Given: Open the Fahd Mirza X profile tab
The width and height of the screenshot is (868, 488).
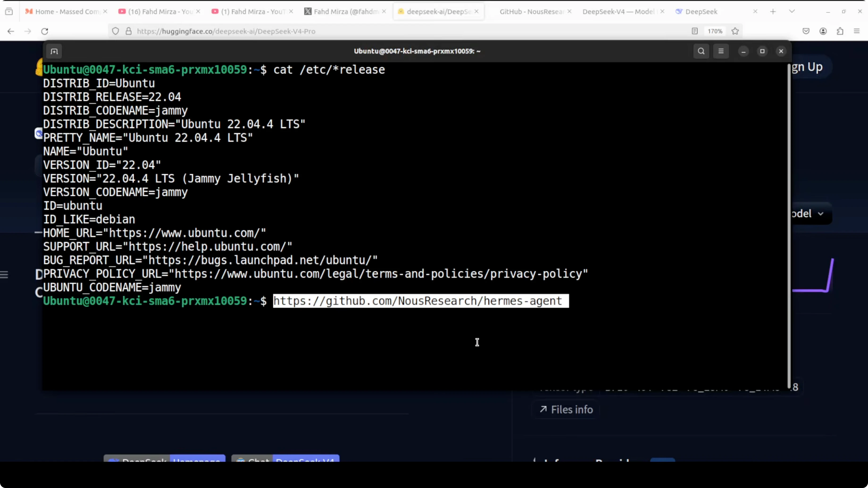Looking at the screenshot, I should click(345, 12).
